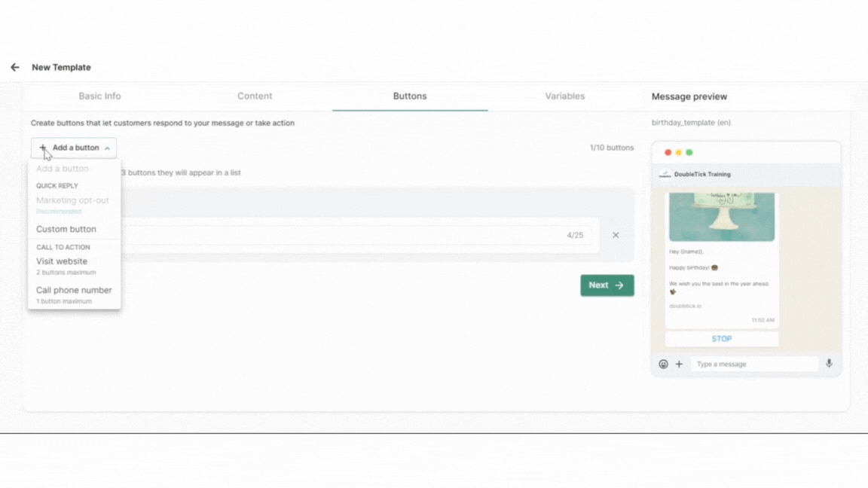Select Marketing opt-out quick reply

tap(72, 201)
